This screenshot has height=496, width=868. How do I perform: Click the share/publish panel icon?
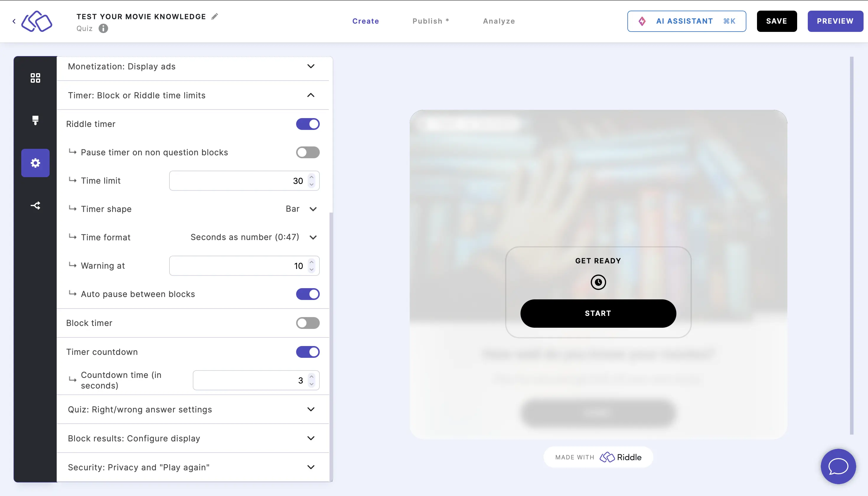point(35,205)
